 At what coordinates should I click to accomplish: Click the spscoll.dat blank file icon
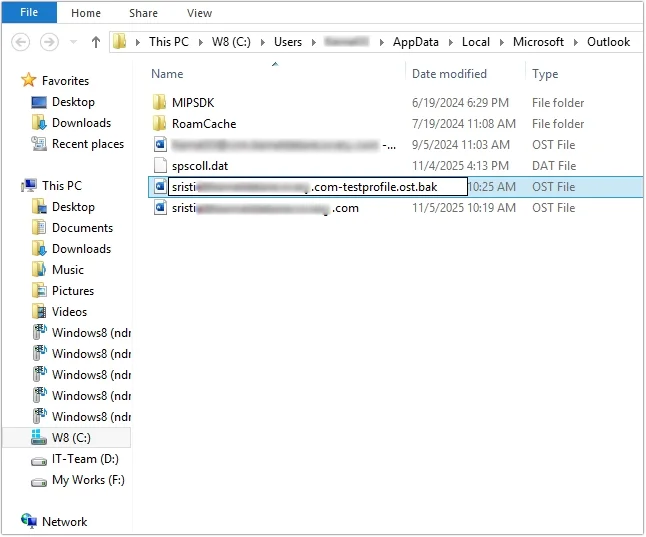160,165
